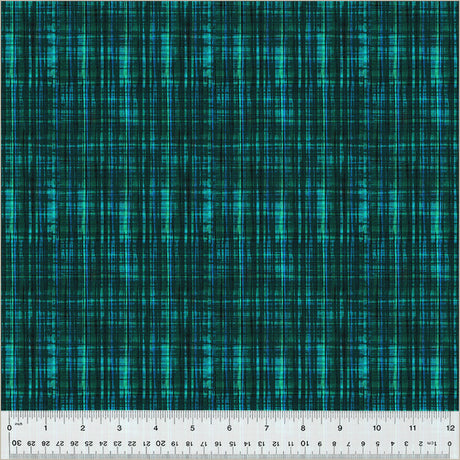Click the 7 inch number on ruler
The image size is (460, 460).
(266, 428)
